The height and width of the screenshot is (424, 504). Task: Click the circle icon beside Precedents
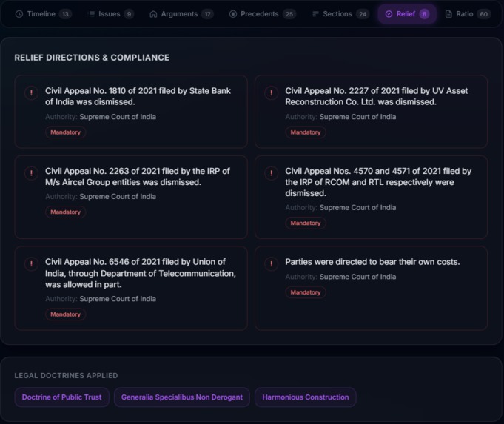(x=233, y=14)
